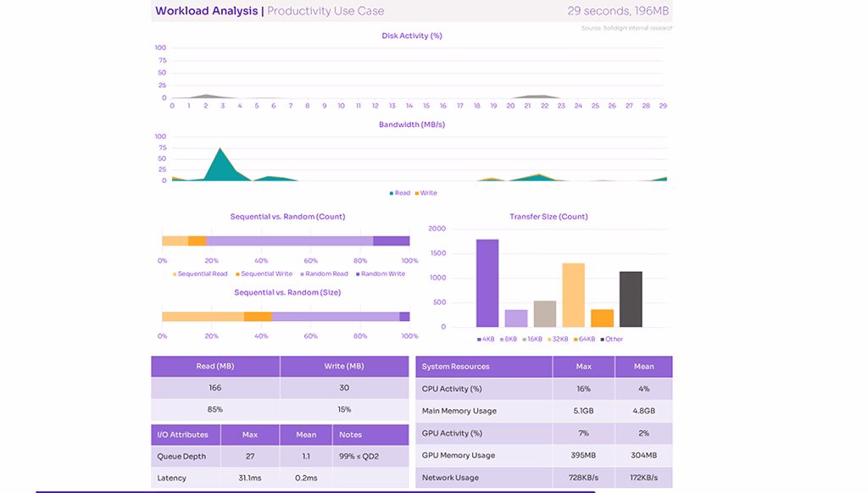Click the Sequential Write legend entry
Image resolution: width=868 pixels, height=493 pixels.
[264, 274]
